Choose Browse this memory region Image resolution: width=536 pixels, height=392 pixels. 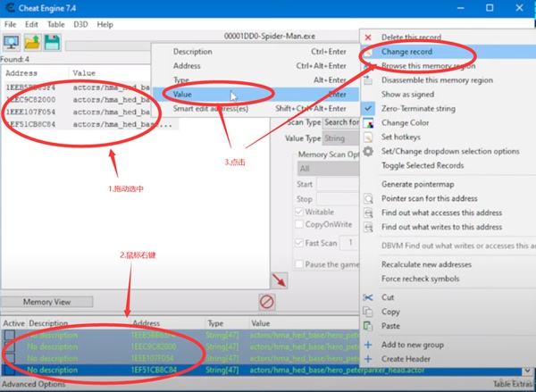[448, 66]
